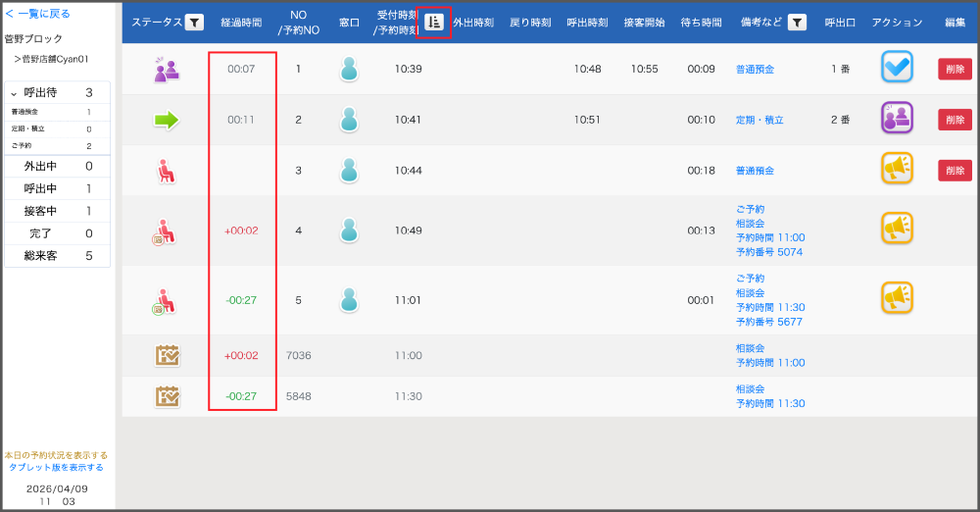Click reservation number 5848 cell
Viewport: 980px width, 512px height.
click(299, 396)
